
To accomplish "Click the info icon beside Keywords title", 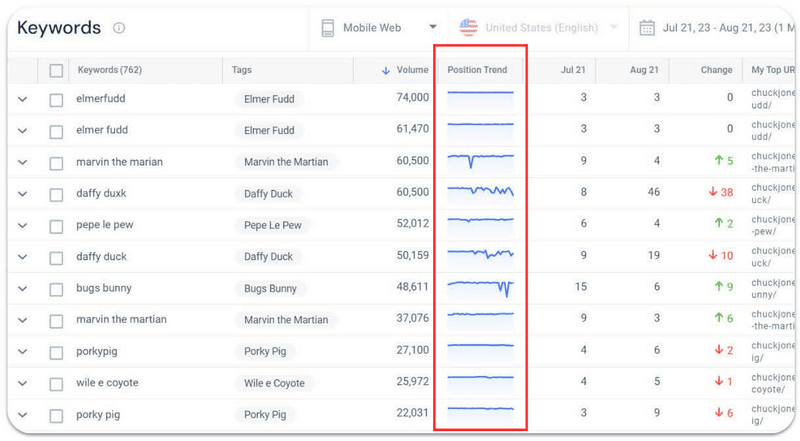I will click(x=119, y=28).
